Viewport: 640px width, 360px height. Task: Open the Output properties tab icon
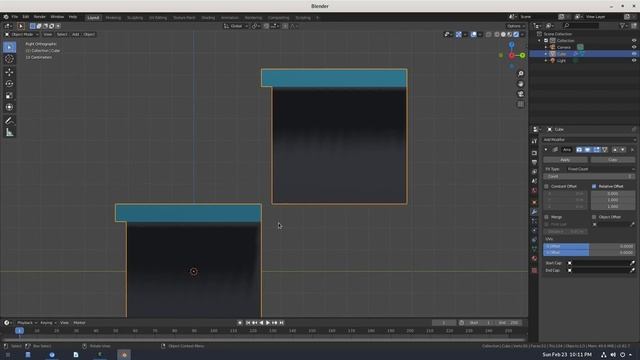click(x=534, y=162)
